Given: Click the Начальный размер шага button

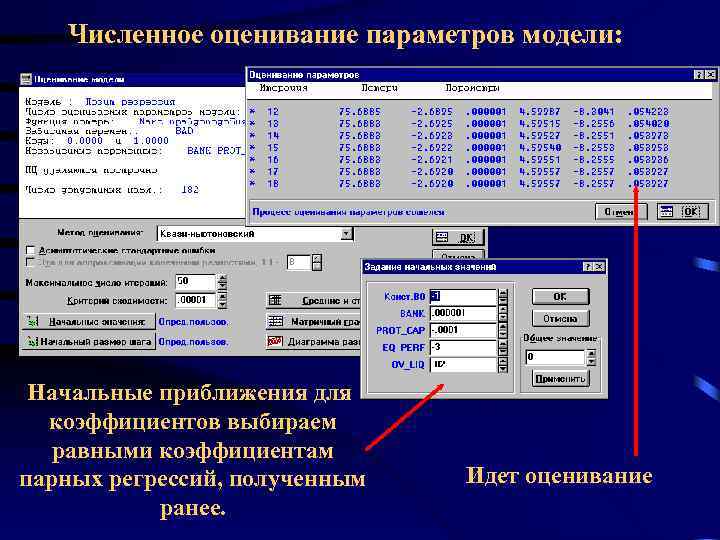Looking at the screenshot, I should click(x=89, y=342).
